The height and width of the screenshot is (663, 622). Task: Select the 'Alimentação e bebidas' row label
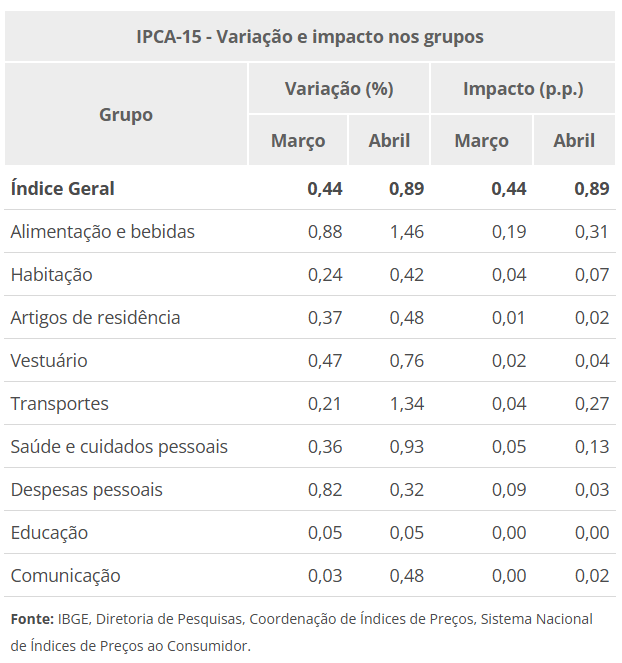click(102, 232)
